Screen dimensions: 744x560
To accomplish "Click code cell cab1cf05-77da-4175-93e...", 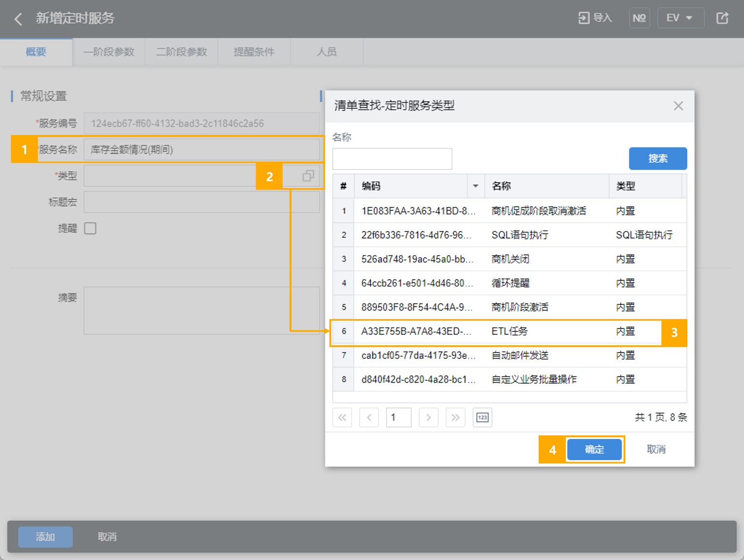I will (x=419, y=356).
